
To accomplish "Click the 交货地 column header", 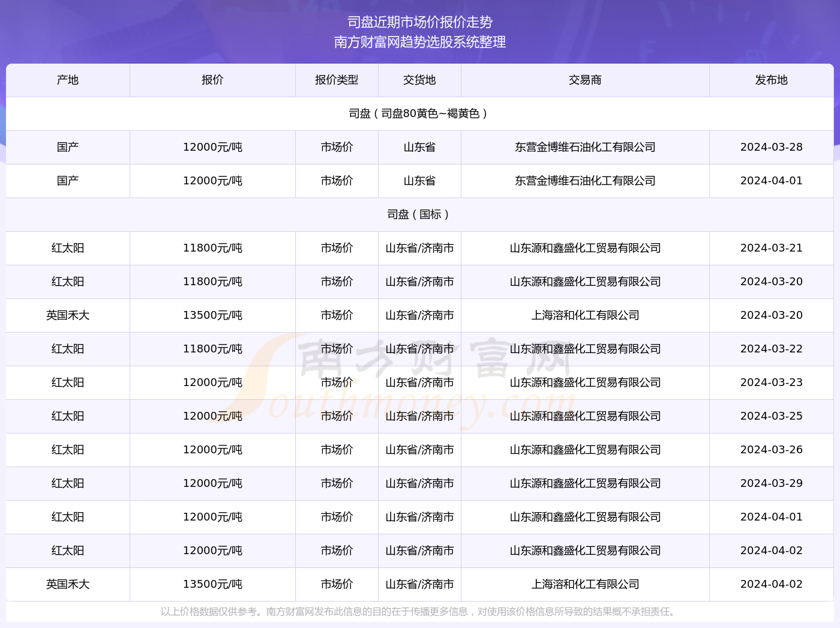I will 419,80.
